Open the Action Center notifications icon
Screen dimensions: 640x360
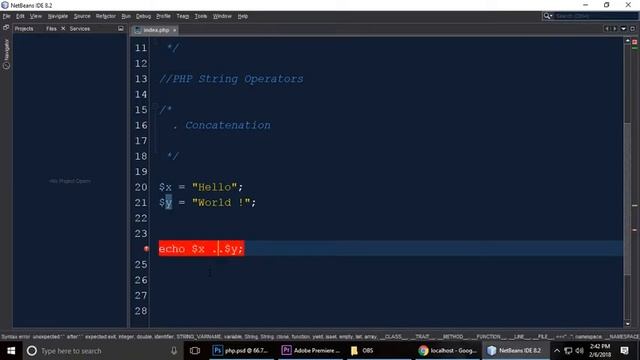click(x=624, y=351)
